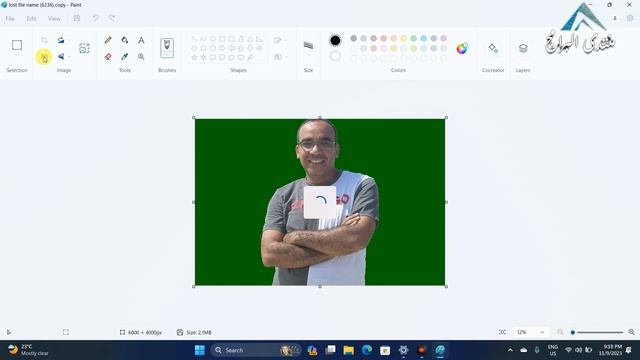Open the taskbar clock showing 9:18 PM
The image size is (640, 360).
(x=610, y=350)
